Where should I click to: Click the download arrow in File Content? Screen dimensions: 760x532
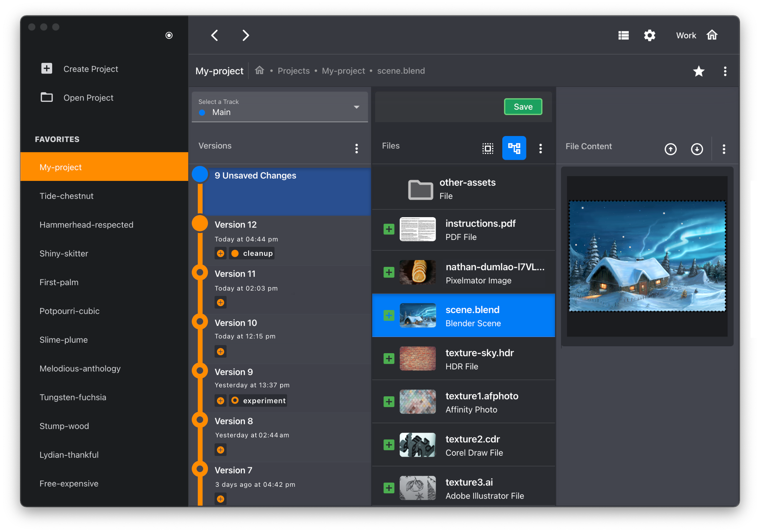(x=697, y=149)
